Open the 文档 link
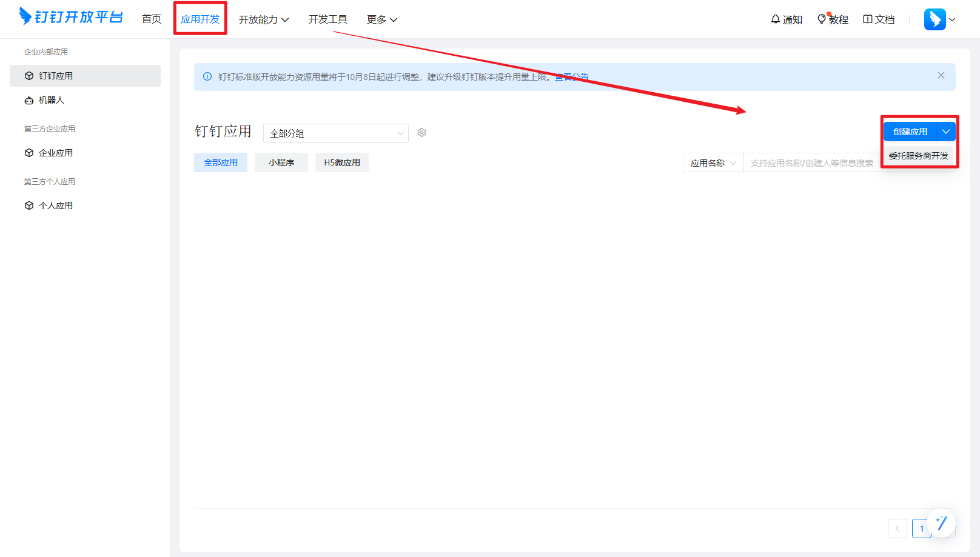The width and height of the screenshot is (980, 557). 885,19
